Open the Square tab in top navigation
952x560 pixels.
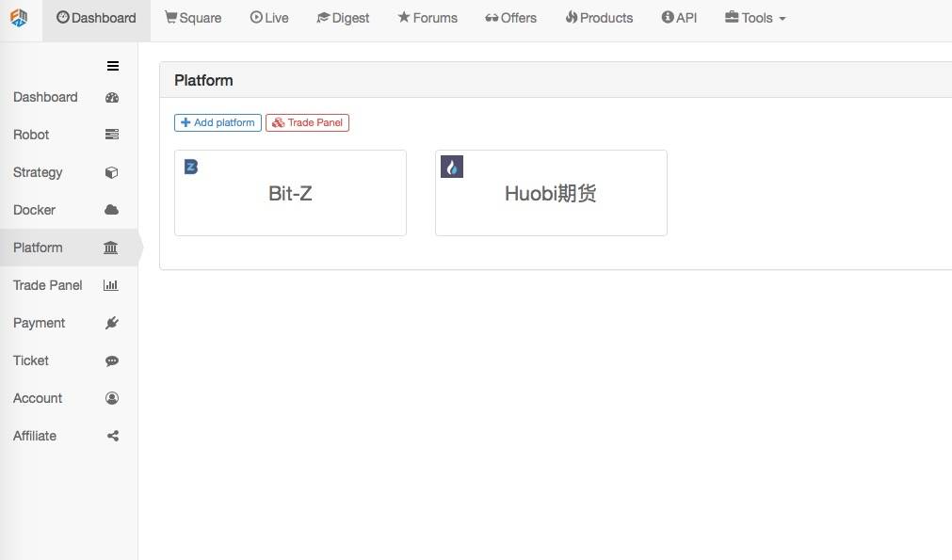click(193, 18)
